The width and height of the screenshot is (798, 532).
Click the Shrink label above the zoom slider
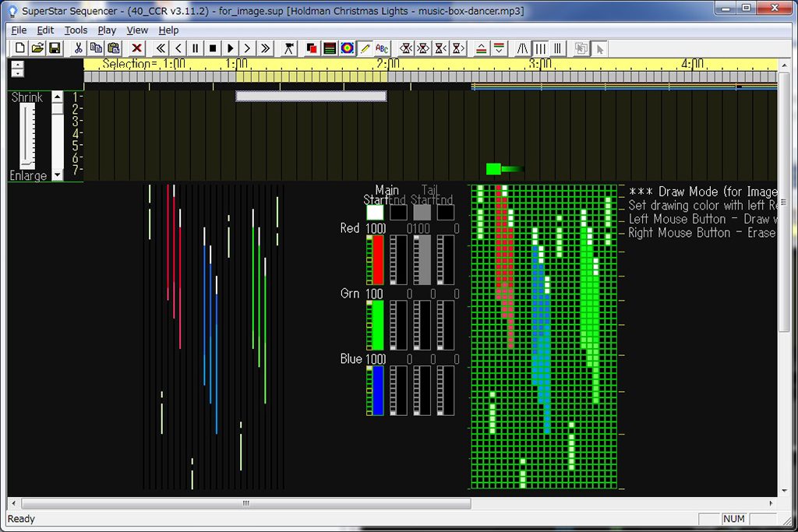click(26, 97)
